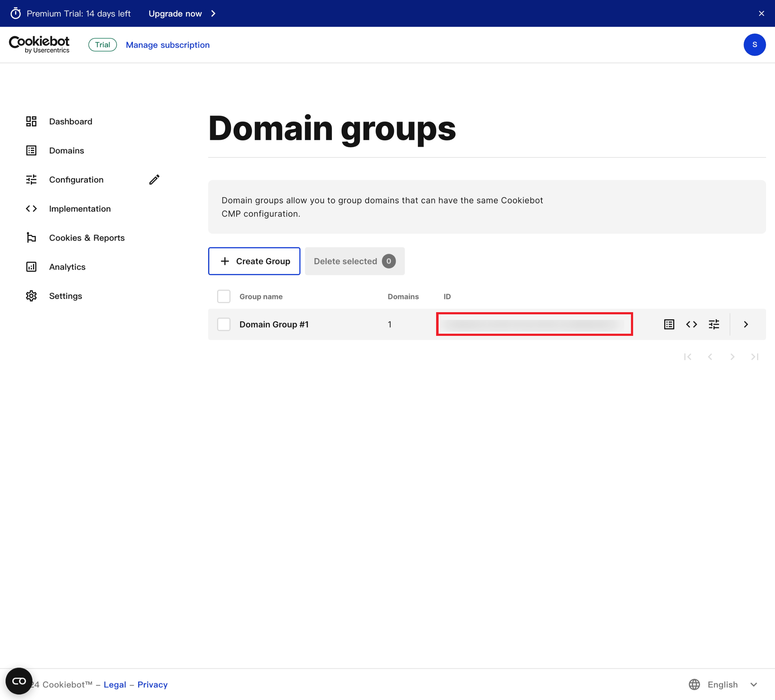Open the English language dropdown
Viewport: 775px width, 700px height.
click(x=723, y=684)
